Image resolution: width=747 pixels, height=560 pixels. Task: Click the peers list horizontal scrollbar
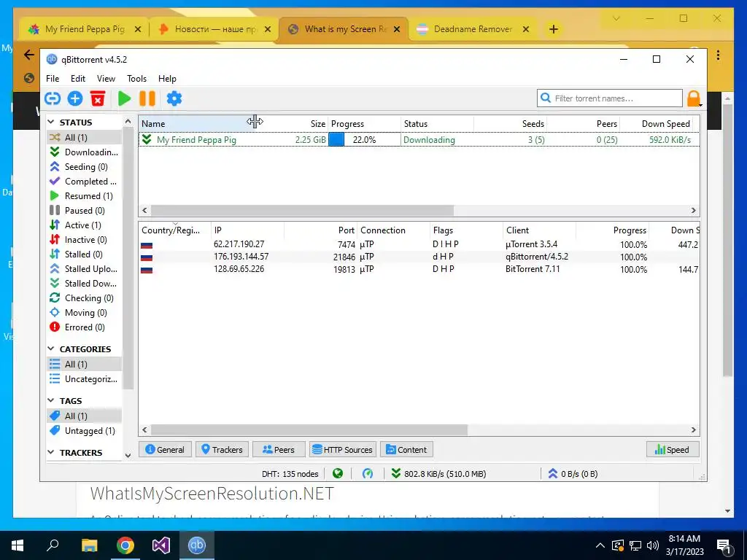coord(309,429)
